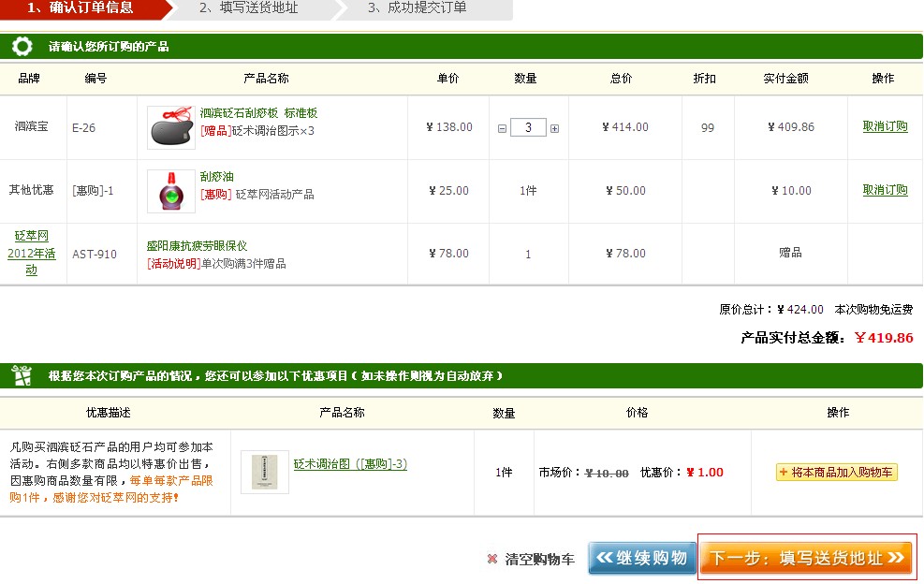Click the 泗滨砭石刮痧板 标准板 product link
Screen dimensions: 924x584
258,113
